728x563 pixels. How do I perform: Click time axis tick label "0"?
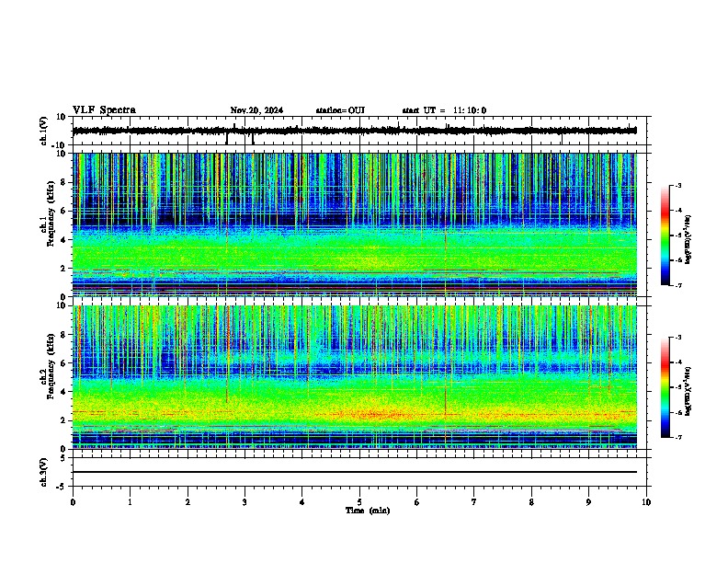point(73,502)
